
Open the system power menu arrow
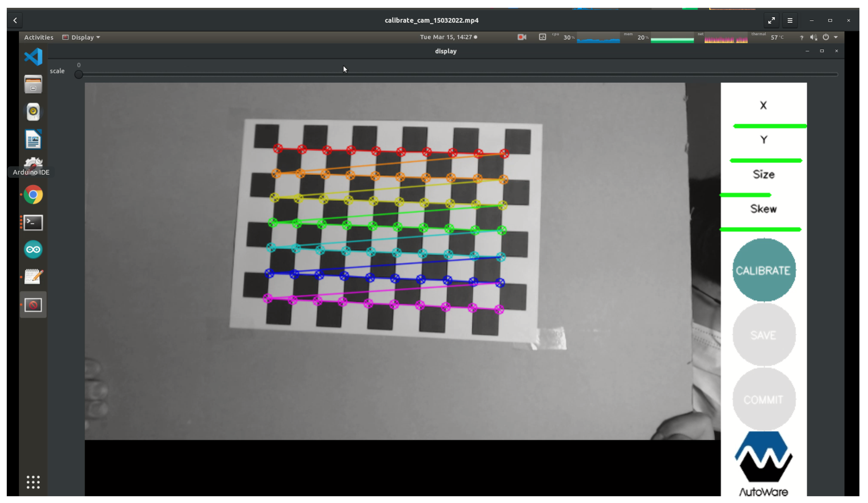click(x=836, y=37)
